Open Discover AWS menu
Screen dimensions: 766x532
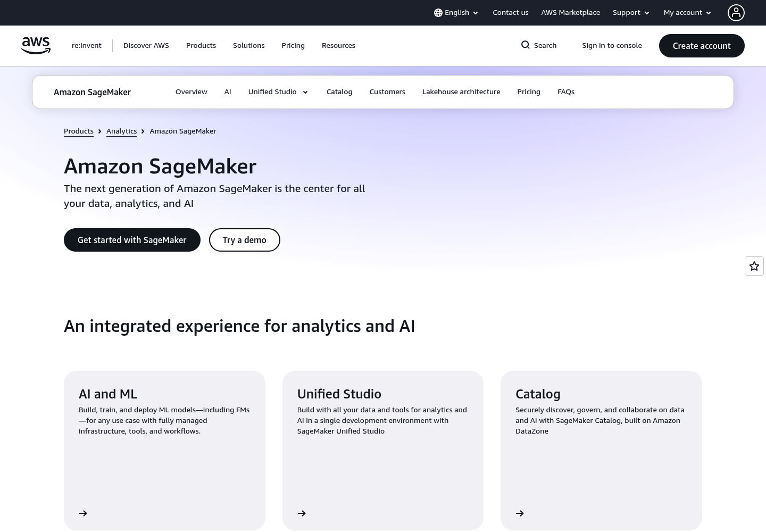[x=146, y=46]
